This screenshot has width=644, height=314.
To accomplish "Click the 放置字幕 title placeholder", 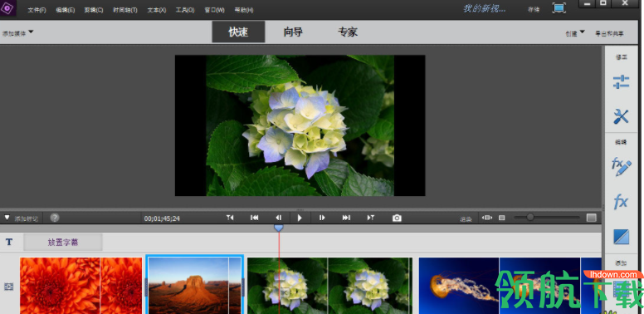I will (x=63, y=242).
